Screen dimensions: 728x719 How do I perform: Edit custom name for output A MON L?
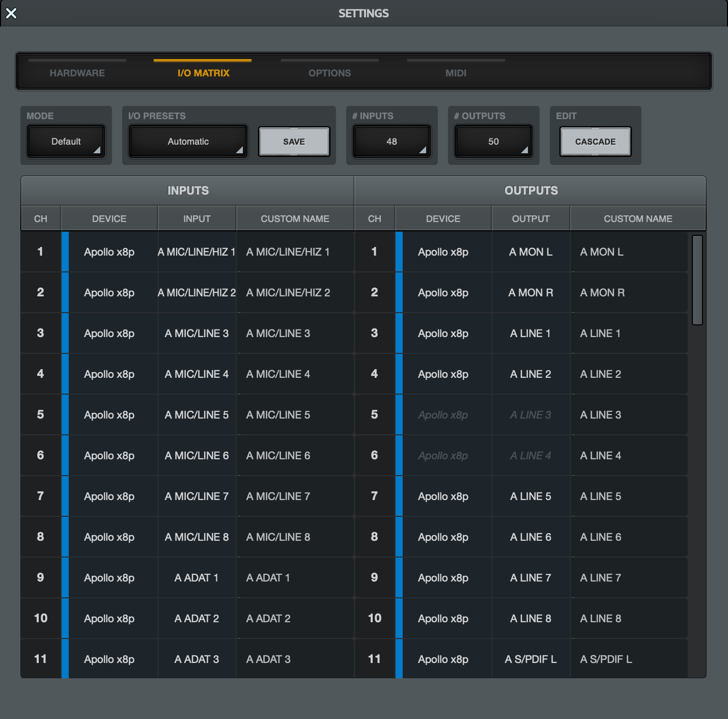[628, 252]
